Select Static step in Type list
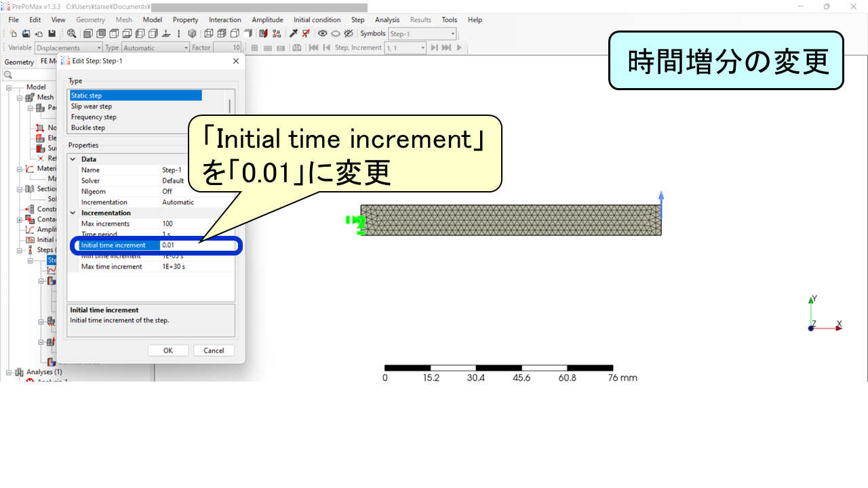 click(x=136, y=96)
